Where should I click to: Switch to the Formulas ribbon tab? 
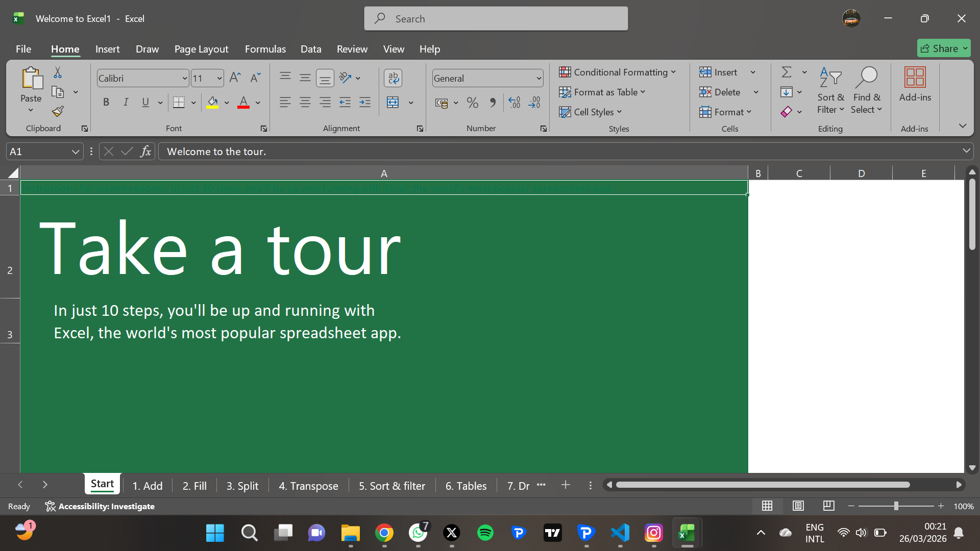(265, 49)
